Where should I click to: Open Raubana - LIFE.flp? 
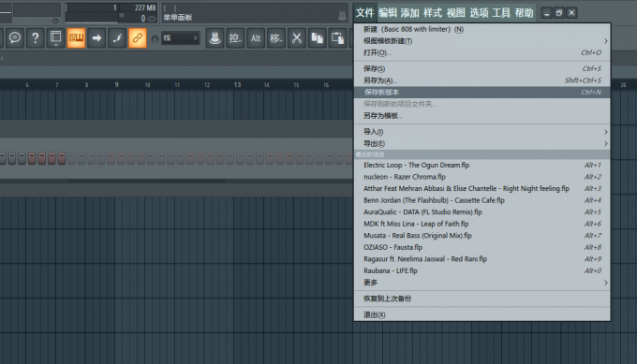pos(481,271)
